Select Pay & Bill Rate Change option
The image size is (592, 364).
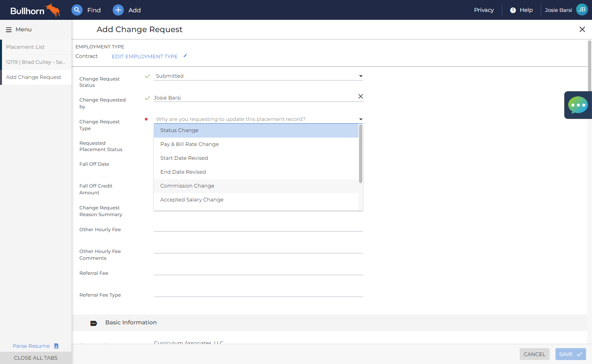coord(256,144)
